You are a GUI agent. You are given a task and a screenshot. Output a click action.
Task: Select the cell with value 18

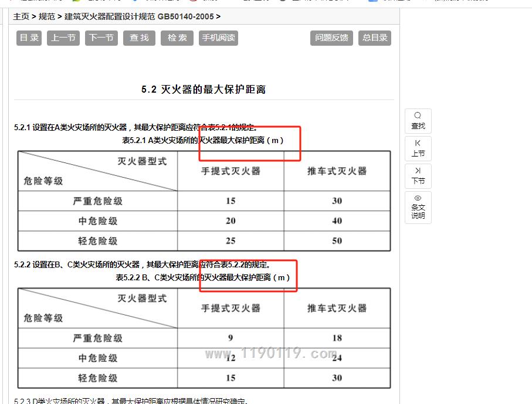point(337,338)
